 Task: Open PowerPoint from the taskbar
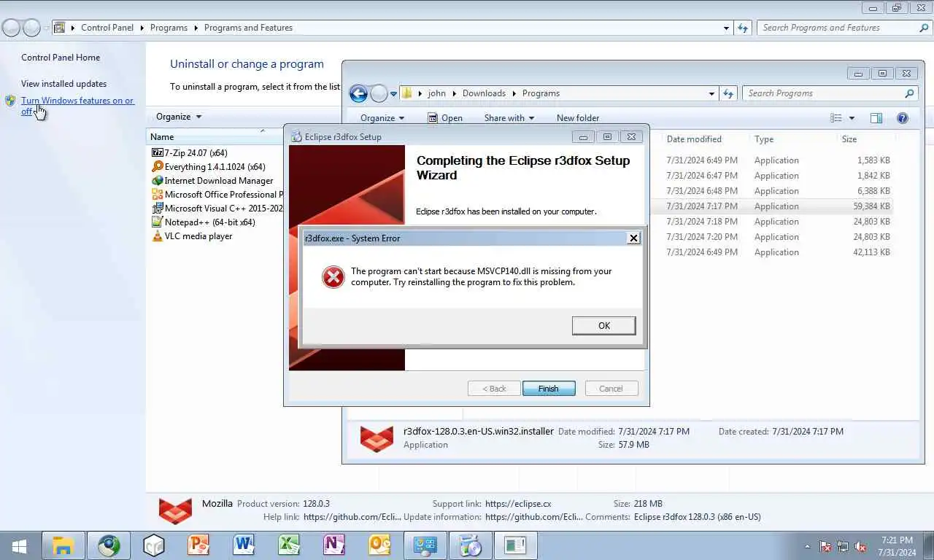tap(198, 545)
